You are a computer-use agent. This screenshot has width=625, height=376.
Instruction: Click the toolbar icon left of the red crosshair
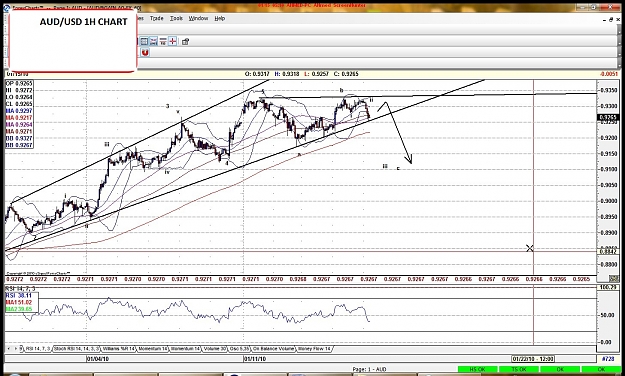[163, 41]
